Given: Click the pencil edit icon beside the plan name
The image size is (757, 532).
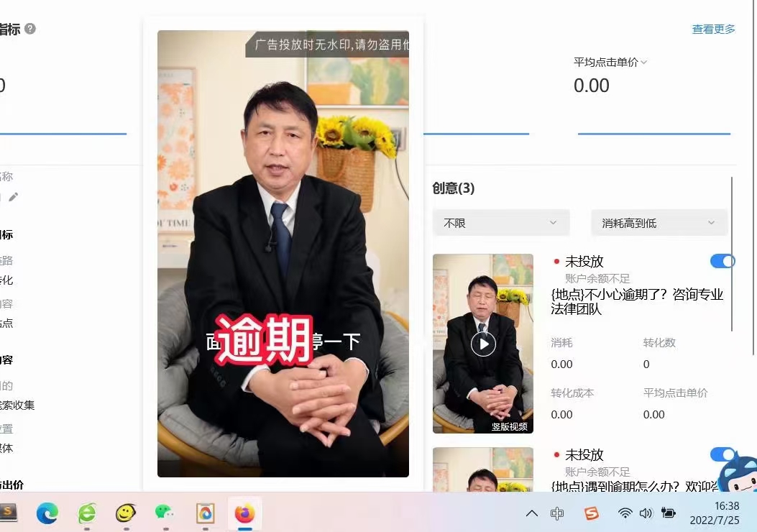Looking at the screenshot, I should point(13,196).
